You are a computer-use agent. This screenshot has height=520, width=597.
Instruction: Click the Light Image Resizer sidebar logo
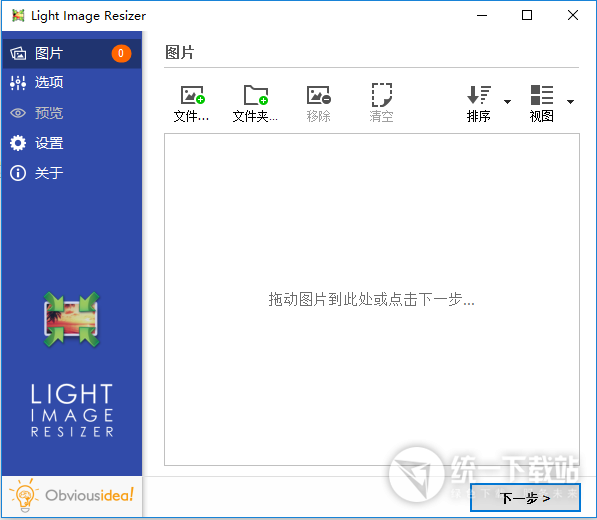(72, 365)
